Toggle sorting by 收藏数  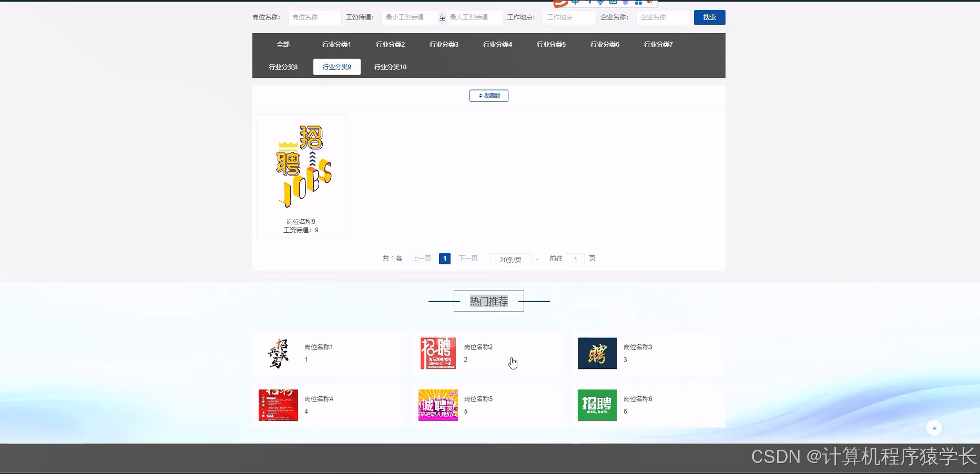[x=488, y=96]
